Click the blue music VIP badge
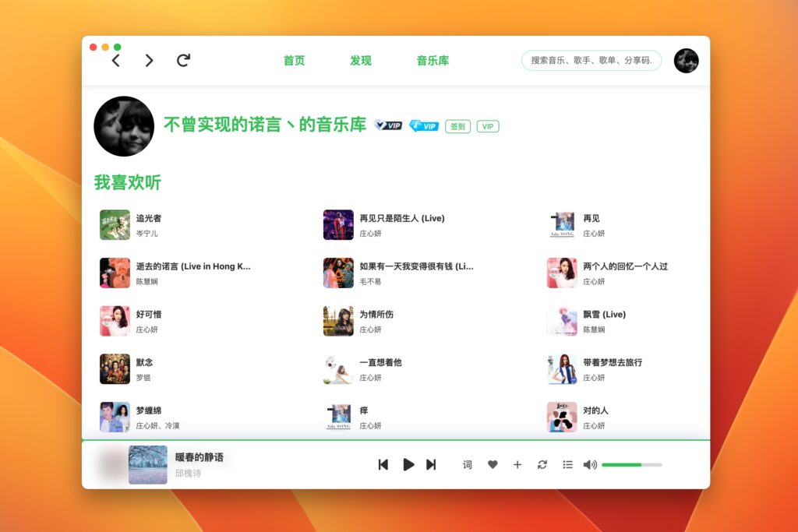798x532 pixels. [x=423, y=125]
